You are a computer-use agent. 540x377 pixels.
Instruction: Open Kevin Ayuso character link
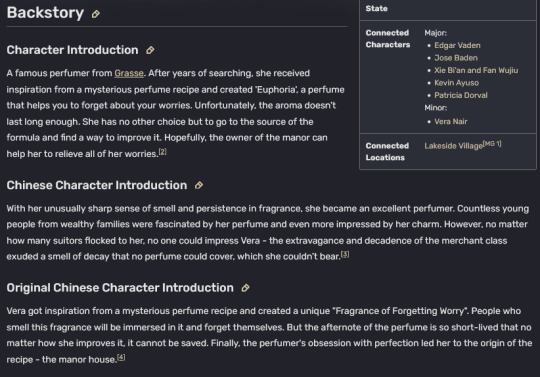click(x=456, y=83)
